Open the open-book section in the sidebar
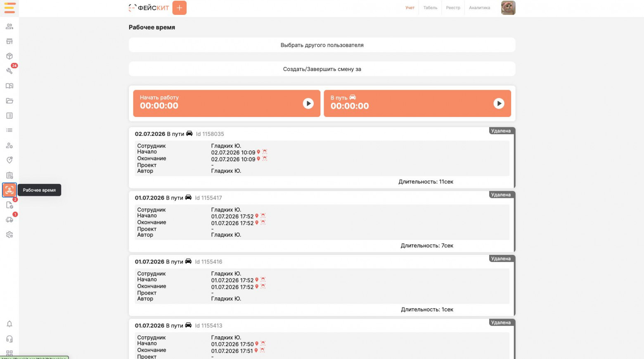Image resolution: width=644 pixels, height=359 pixels. 9,86
